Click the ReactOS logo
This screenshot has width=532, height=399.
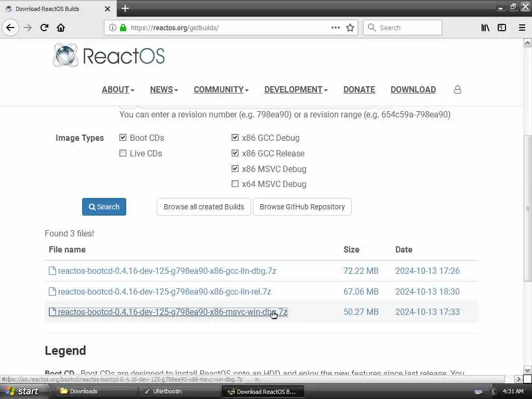tap(109, 55)
